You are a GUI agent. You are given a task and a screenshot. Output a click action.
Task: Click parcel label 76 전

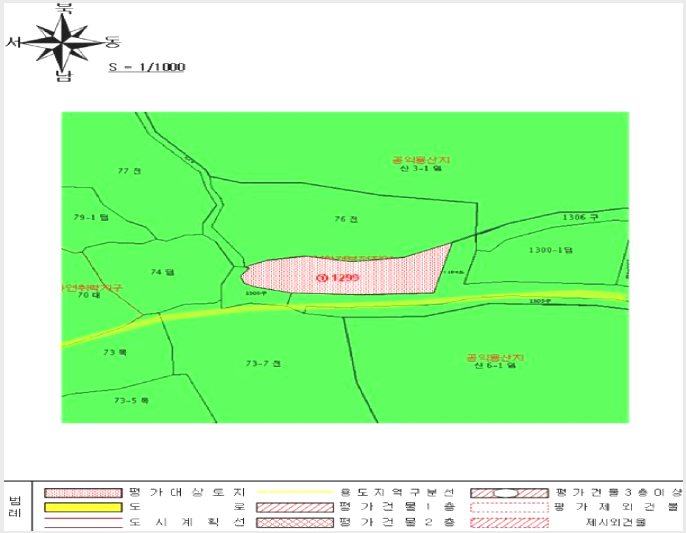point(346,219)
